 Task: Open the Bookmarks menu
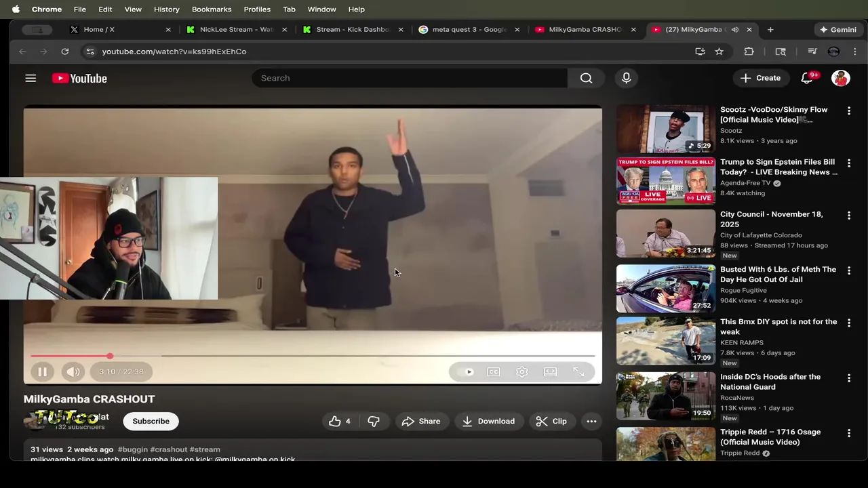pyautogui.click(x=212, y=9)
